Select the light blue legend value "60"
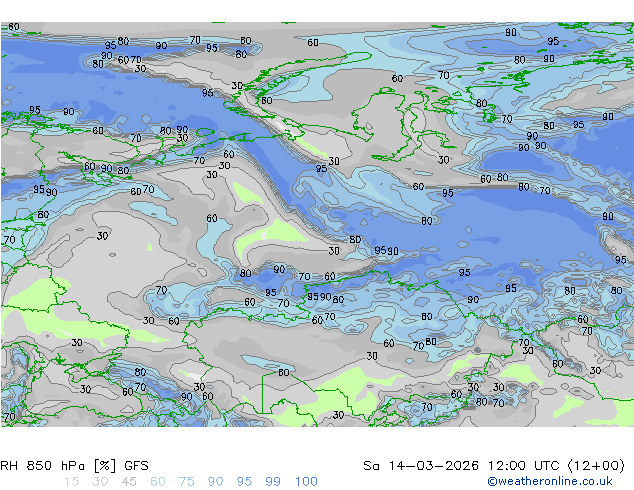The height and width of the screenshot is (490, 634). (158, 482)
